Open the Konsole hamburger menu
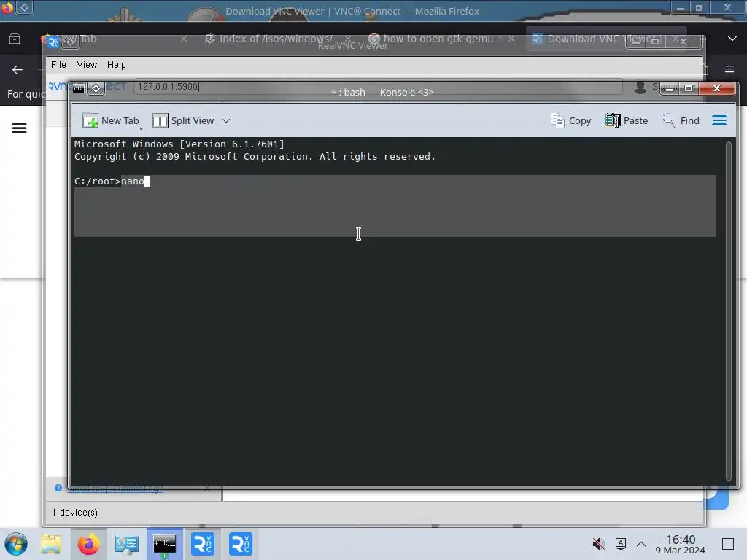Viewport: 747px width, 560px height. tap(719, 121)
